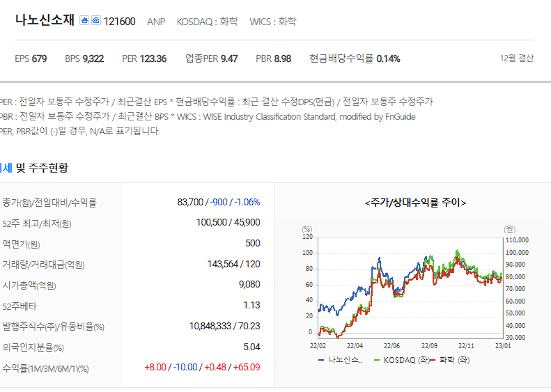Select the beta value 1.13
This screenshot has width=551, height=392.
pos(251,305)
